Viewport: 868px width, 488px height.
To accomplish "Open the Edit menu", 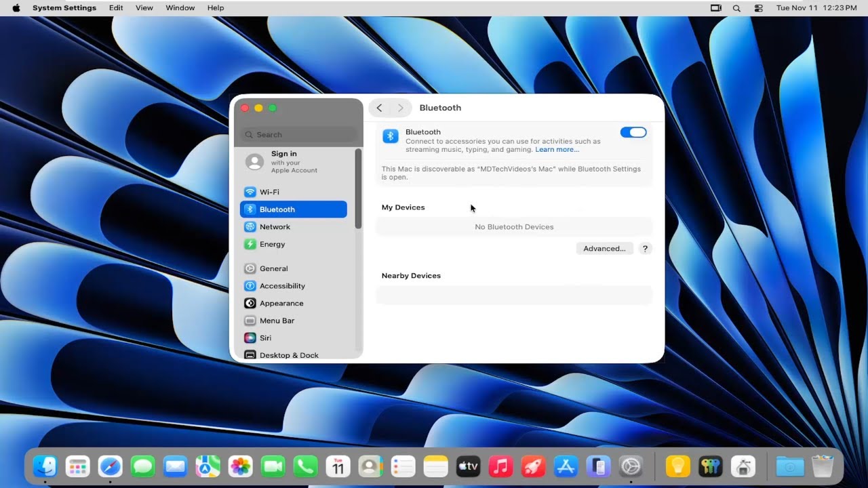I will coord(116,8).
